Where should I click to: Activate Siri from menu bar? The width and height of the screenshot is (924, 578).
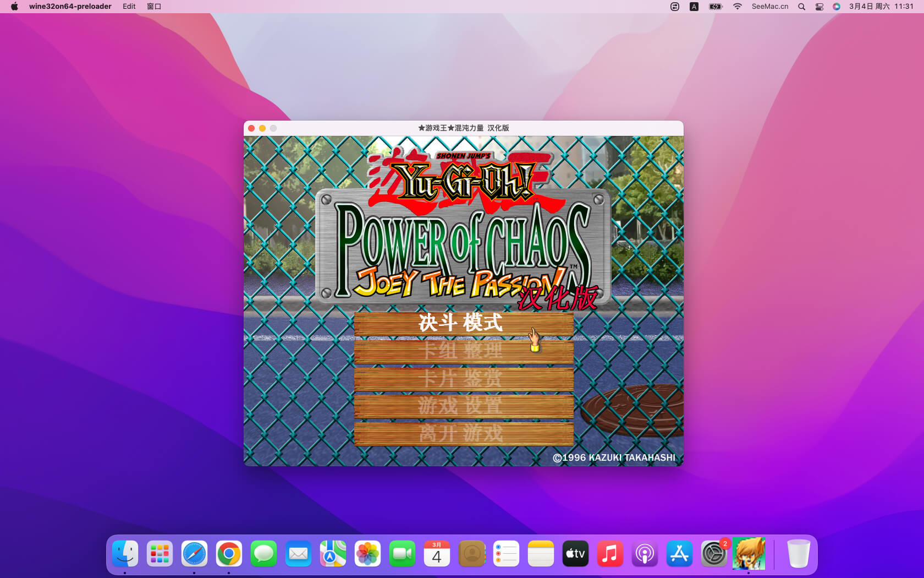click(836, 7)
